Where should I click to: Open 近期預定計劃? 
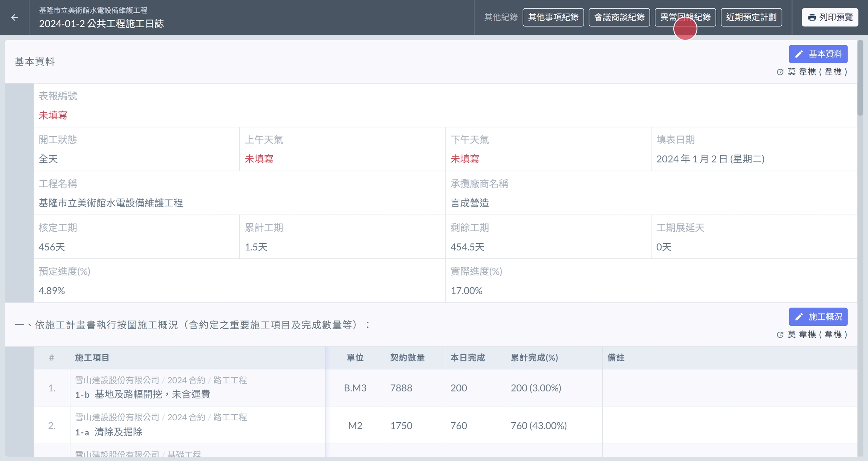(751, 17)
